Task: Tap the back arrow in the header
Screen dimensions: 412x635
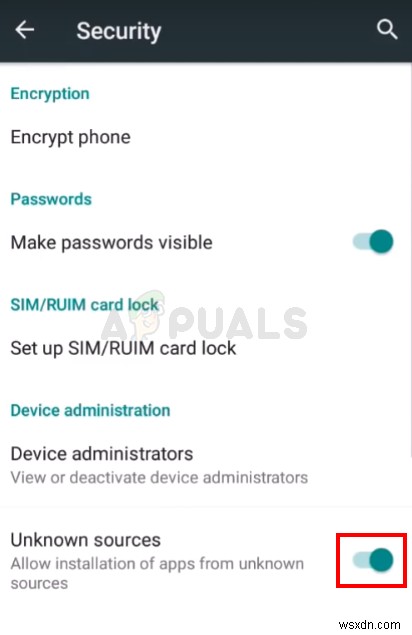Action: pos(25,30)
